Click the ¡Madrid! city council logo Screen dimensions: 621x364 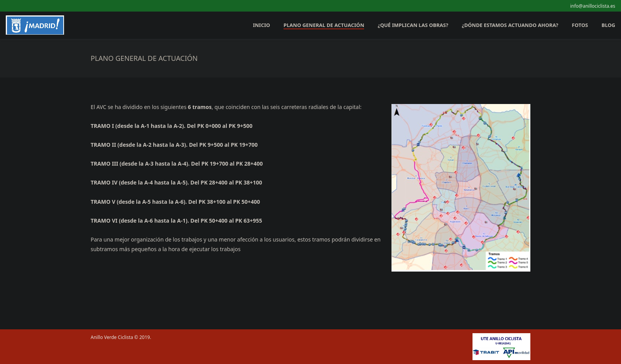pyautogui.click(x=35, y=25)
